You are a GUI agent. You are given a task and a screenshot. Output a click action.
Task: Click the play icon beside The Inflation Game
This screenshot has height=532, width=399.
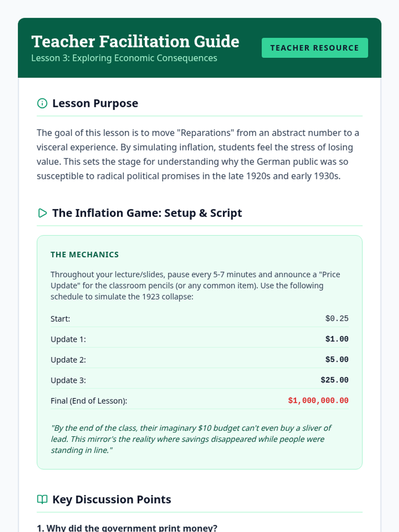pos(42,213)
